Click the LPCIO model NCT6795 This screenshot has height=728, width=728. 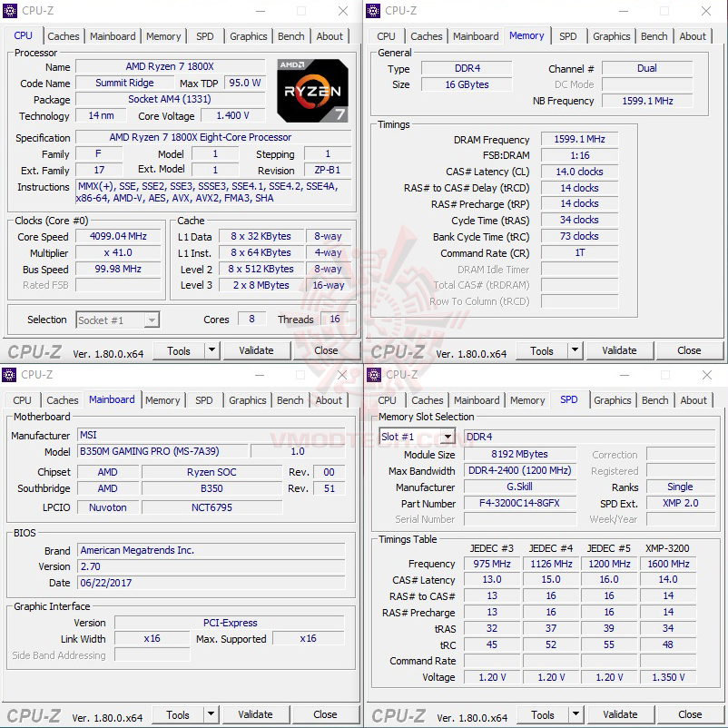point(212,507)
